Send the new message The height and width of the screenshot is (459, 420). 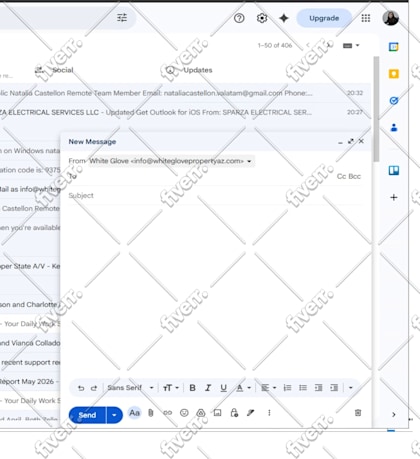click(87, 415)
